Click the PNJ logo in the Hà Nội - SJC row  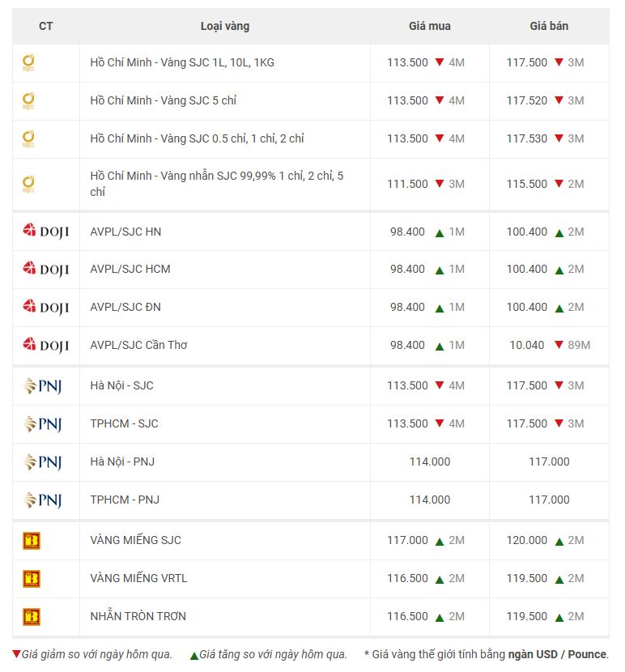point(43,386)
